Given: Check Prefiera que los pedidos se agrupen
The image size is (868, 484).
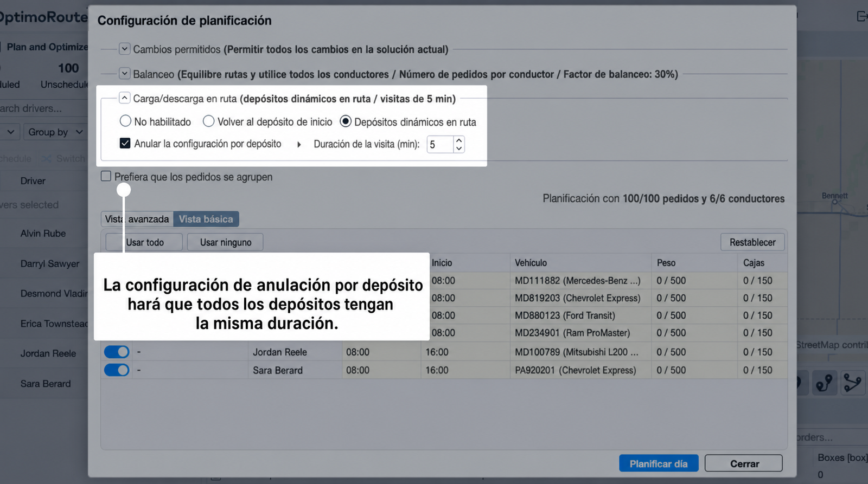Looking at the screenshot, I should 106,176.
